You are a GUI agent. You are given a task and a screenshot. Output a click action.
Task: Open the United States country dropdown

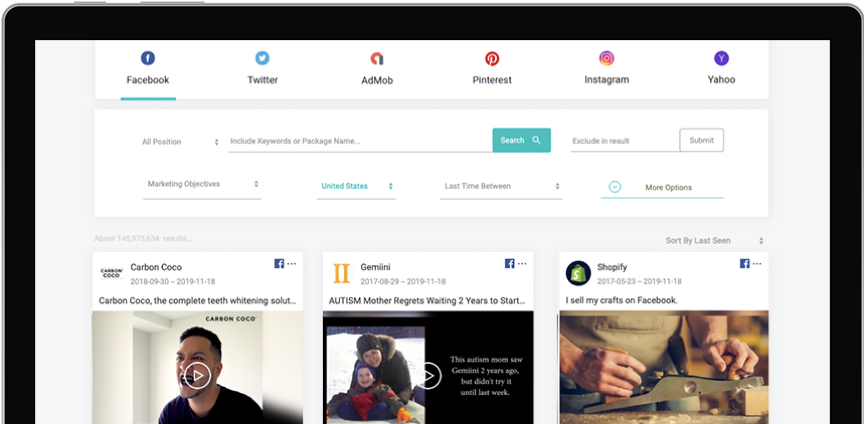click(357, 186)
